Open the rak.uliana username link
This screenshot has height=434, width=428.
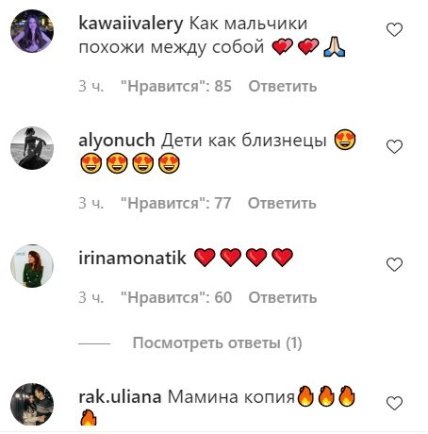[120, 397]
